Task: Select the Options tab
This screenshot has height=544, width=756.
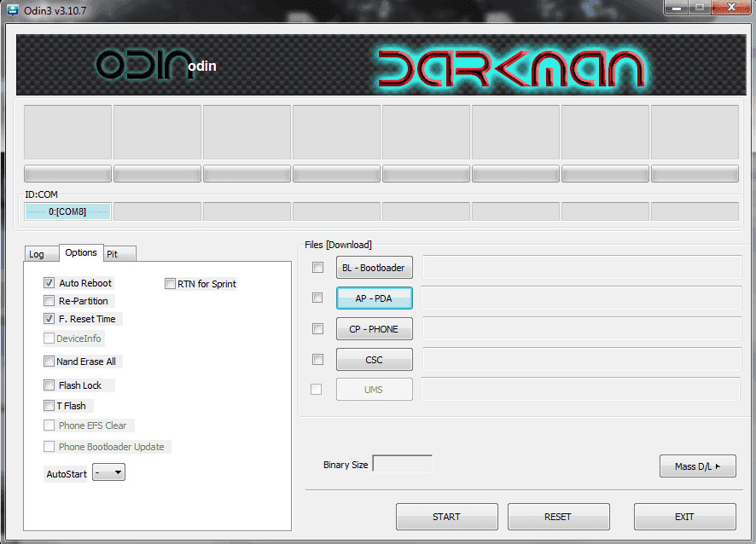Action: coord(81,252)
